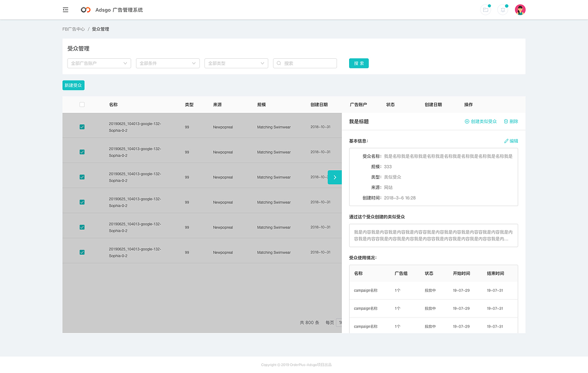Collapse the detail panel with the teal arrow
This screenshot has width=588, height=373.
[334, 177]
